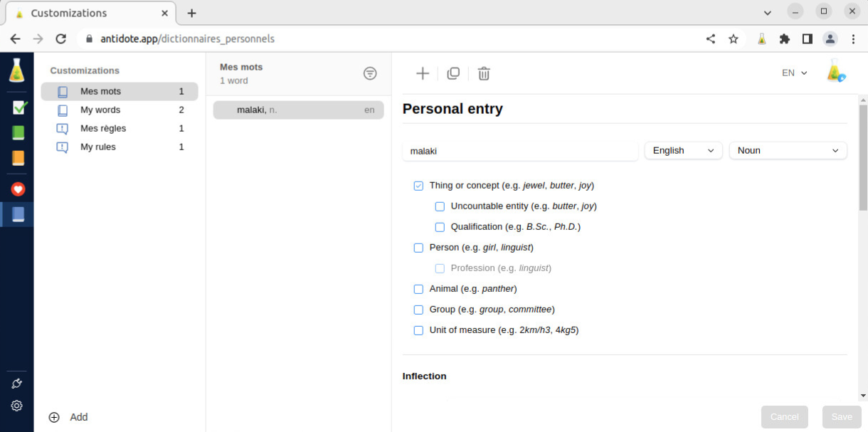Image resolution: width=868 pixels, height=432 pixels.
Task: Toggle Unit of measure checkbox
Action: [x=418, y=330]
